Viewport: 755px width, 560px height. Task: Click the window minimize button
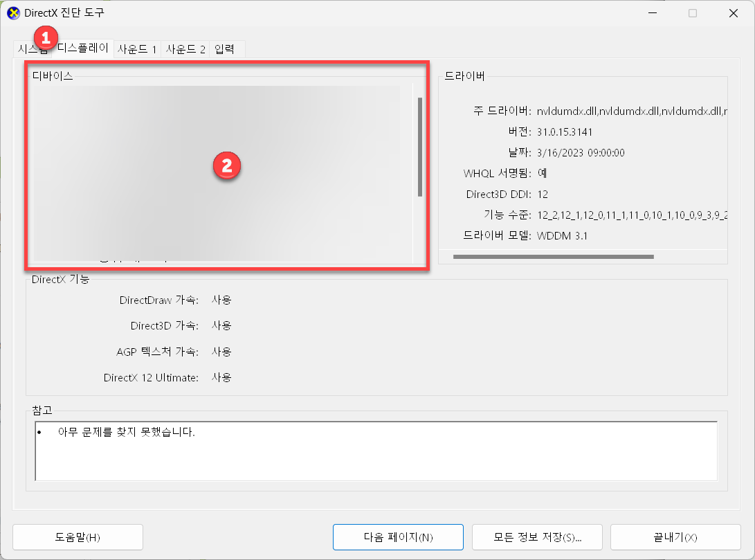(652, 12)
